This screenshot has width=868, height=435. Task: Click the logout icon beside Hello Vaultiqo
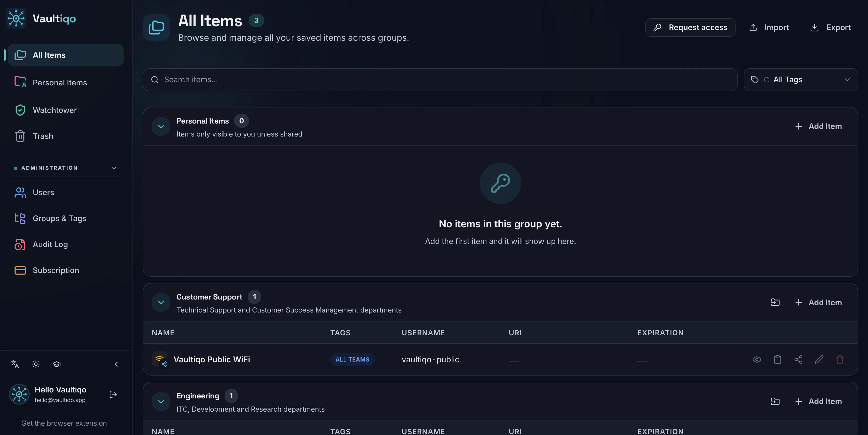[113, 394]
